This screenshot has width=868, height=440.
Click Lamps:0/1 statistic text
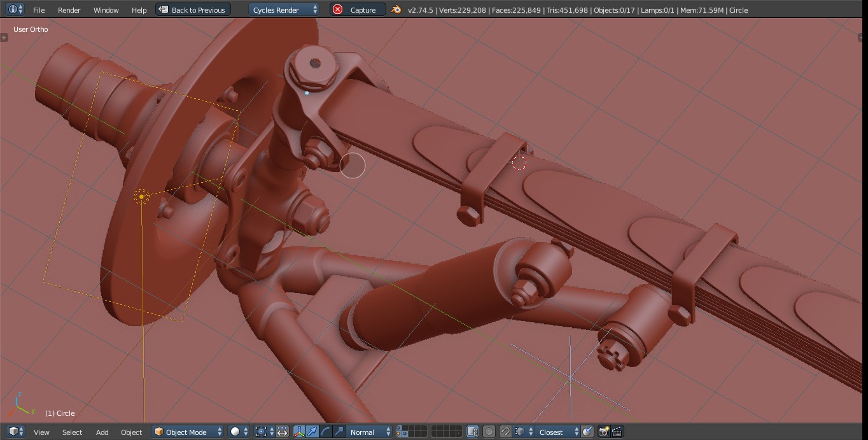point(656,10)
